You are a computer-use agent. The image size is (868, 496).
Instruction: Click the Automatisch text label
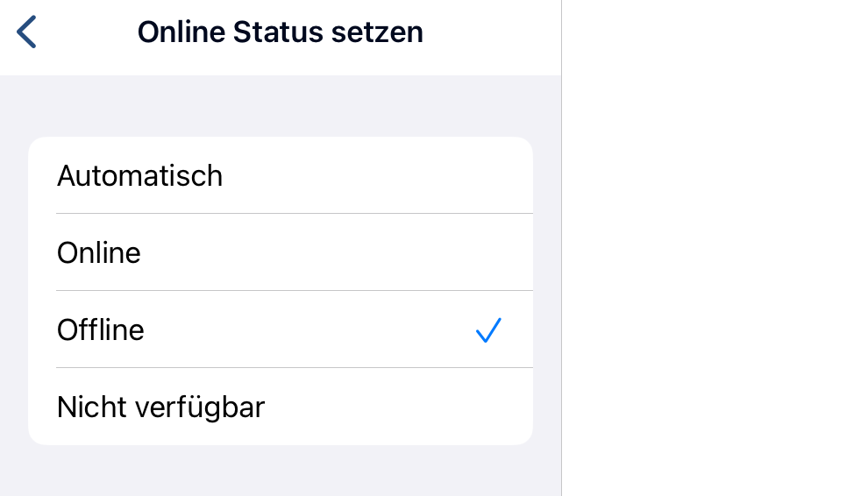(x=139, y=176)
